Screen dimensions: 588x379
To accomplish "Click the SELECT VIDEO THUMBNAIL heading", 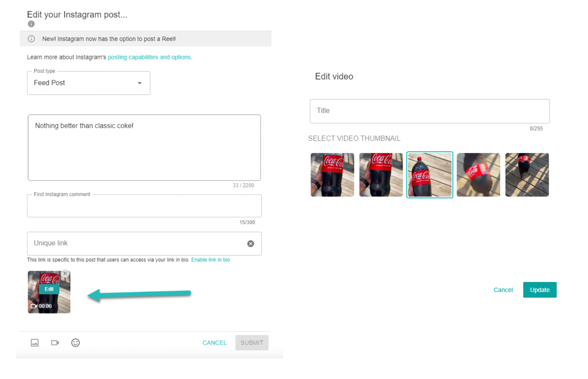I will [354, 139].
